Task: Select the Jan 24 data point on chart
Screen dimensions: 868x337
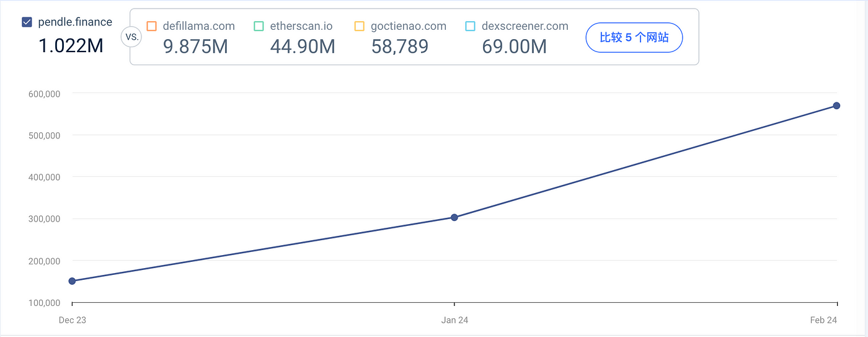Action: click(454, 217)
